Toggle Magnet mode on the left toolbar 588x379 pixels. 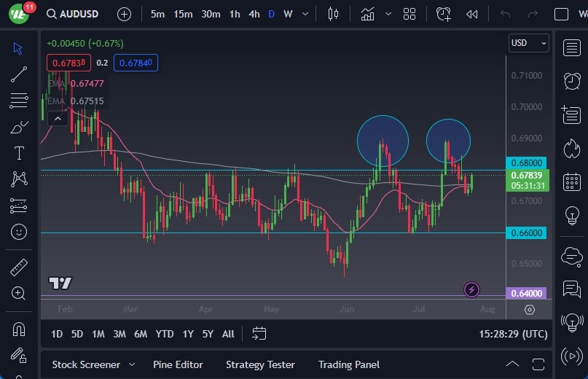[19, 329]
